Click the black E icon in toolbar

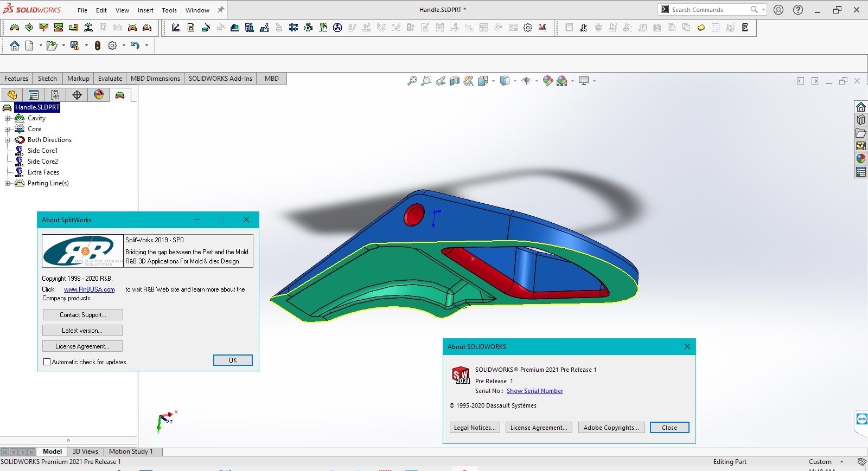tap(745, 28)
